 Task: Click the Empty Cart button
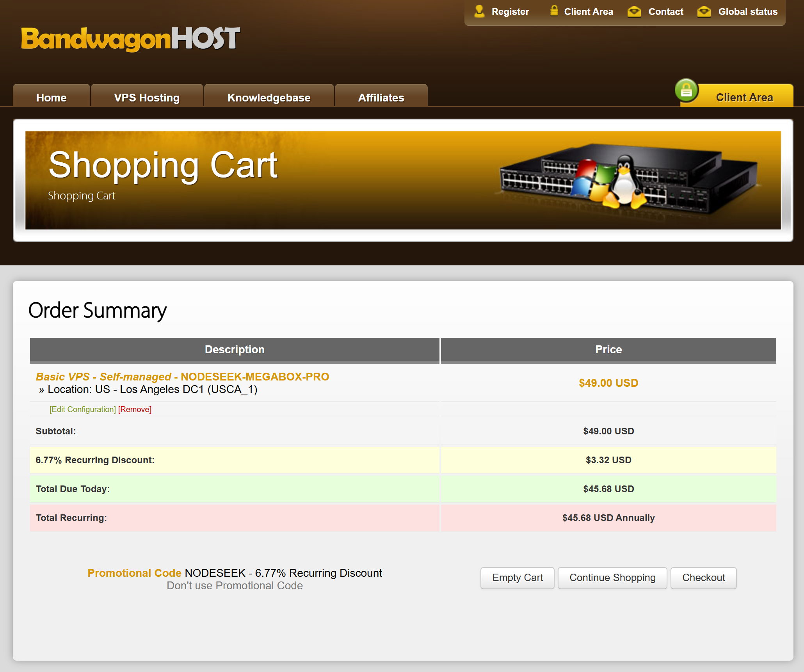[x=517, y=578]
